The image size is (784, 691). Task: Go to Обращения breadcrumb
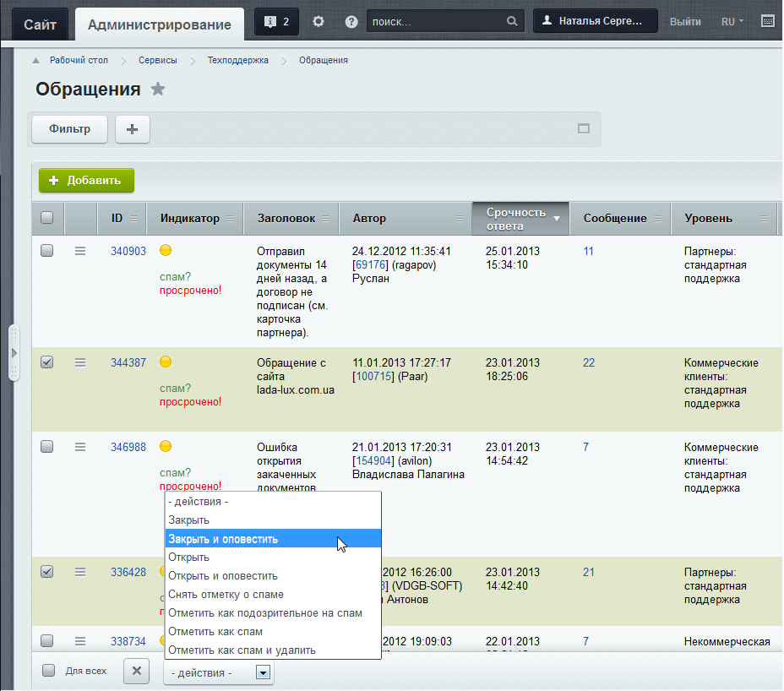[324, 60]
